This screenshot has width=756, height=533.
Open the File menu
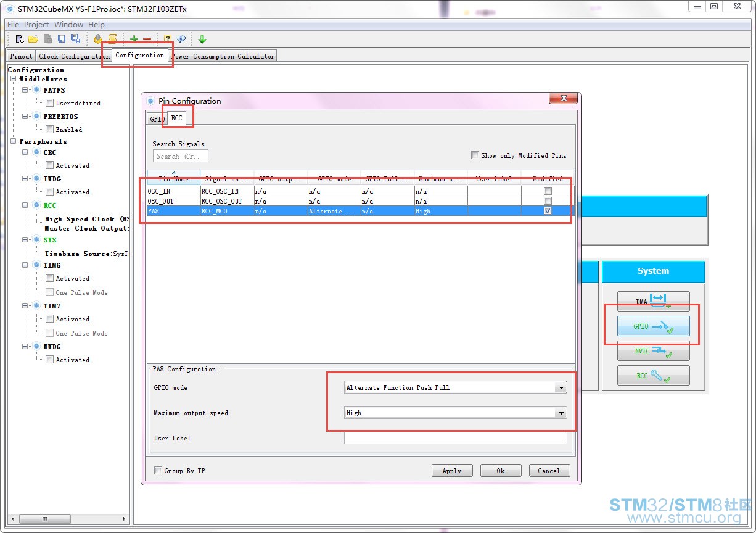(x=13, y=24)
